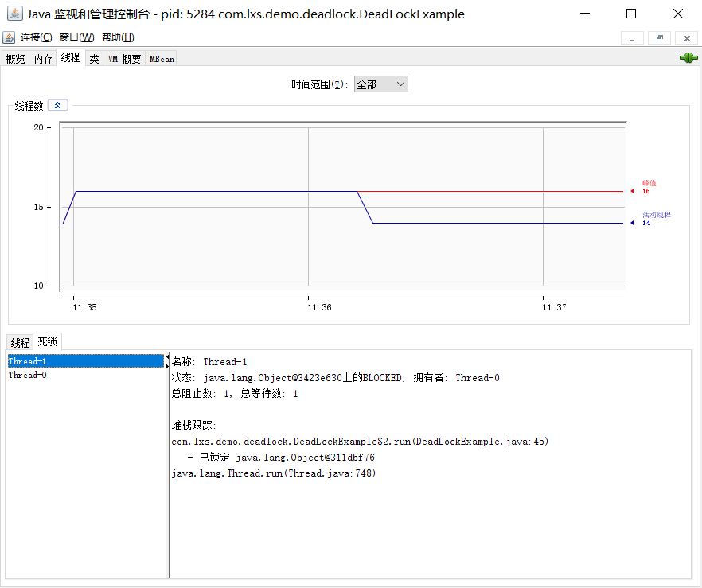Screen dimensions: 702x588
Task: Click the 15 y-axis label
Action: click(39, 207)
